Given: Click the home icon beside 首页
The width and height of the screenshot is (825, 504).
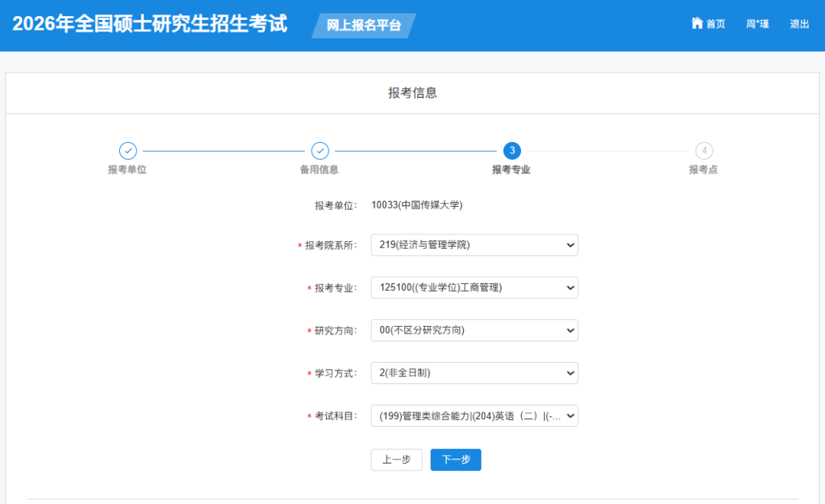Looking at the screenshot, I should pyautogui.click(x=695, y=24).
